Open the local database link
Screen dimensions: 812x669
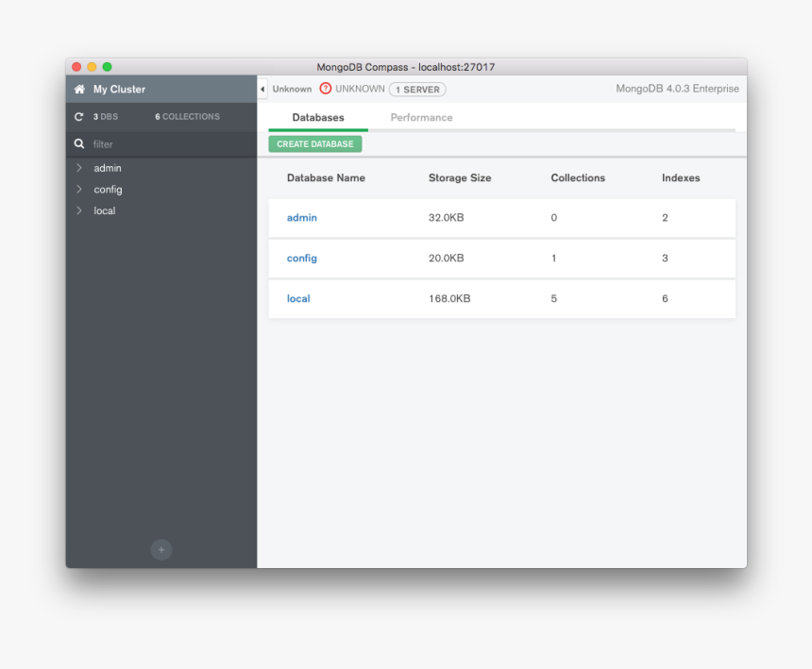(x=298, y=299)
